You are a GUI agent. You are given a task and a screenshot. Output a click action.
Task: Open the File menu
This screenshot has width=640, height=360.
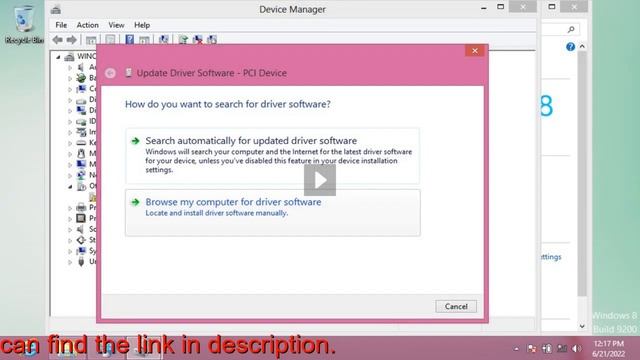[61, 25]
